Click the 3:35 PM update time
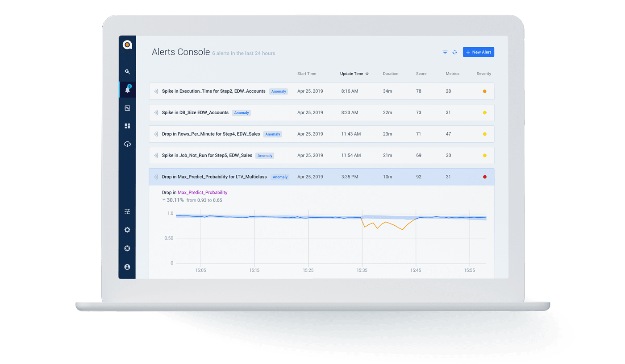 tap(350, 177)
